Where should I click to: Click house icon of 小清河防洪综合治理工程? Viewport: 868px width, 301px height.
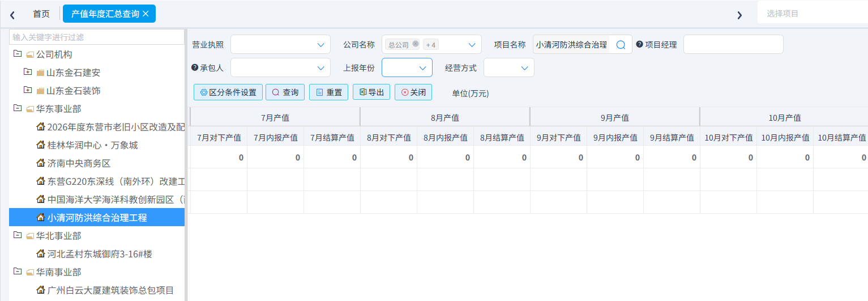click(41, 217)
